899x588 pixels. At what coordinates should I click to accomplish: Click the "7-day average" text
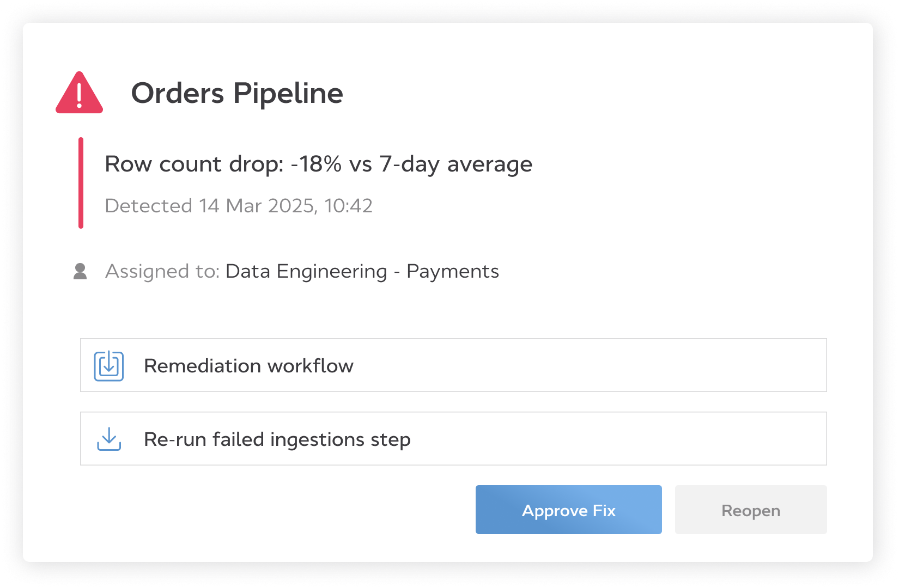coord(456,164)
